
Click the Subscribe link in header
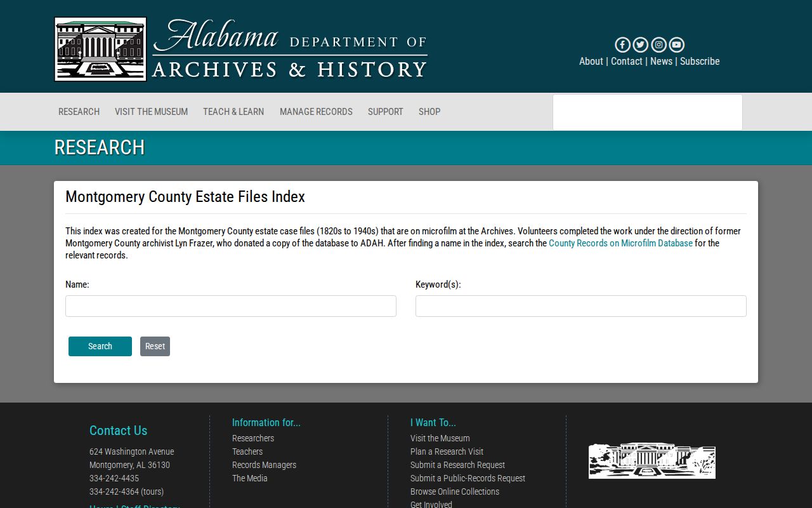(700, 61)
